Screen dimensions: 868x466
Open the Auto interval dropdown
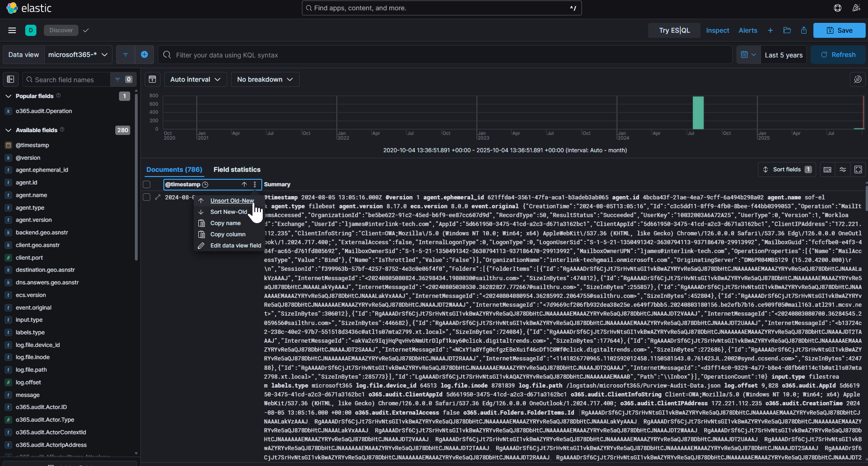pyautogui.click(x=195, y=79)
